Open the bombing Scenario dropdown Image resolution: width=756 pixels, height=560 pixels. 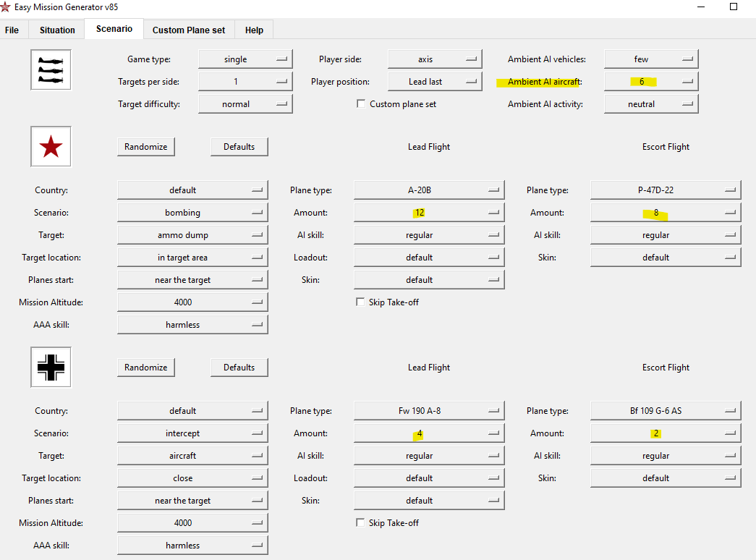point(192,212)
